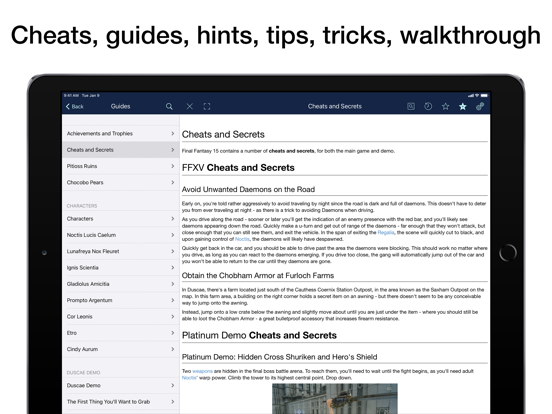
Task: Open find-in-page icon in article toolbar
Action: click(411, 106)
